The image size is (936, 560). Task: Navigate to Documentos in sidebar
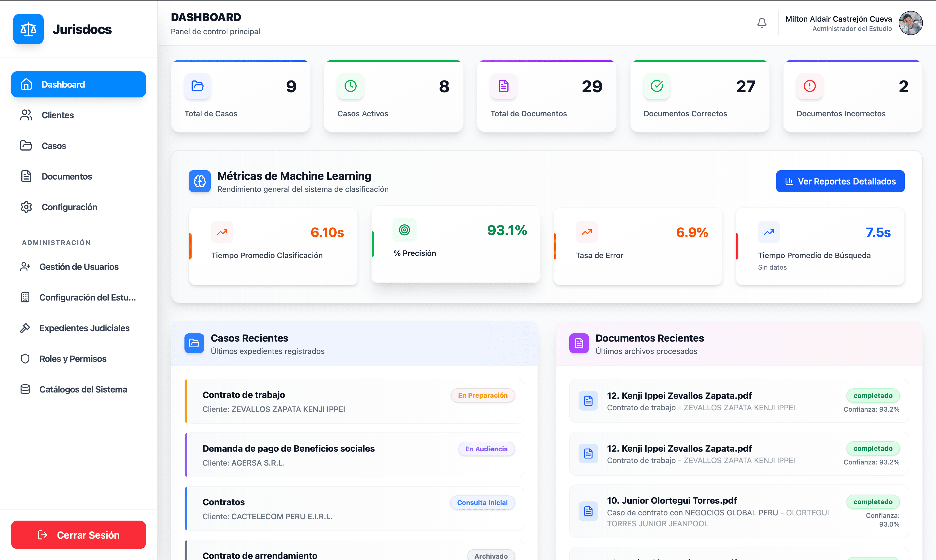tap(79, 176)
